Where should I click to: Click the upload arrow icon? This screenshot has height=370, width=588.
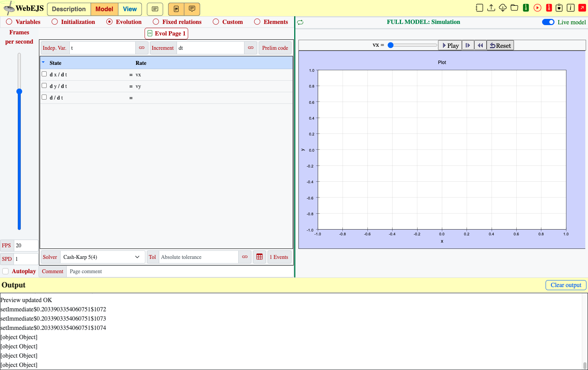(x=491, y=8)
